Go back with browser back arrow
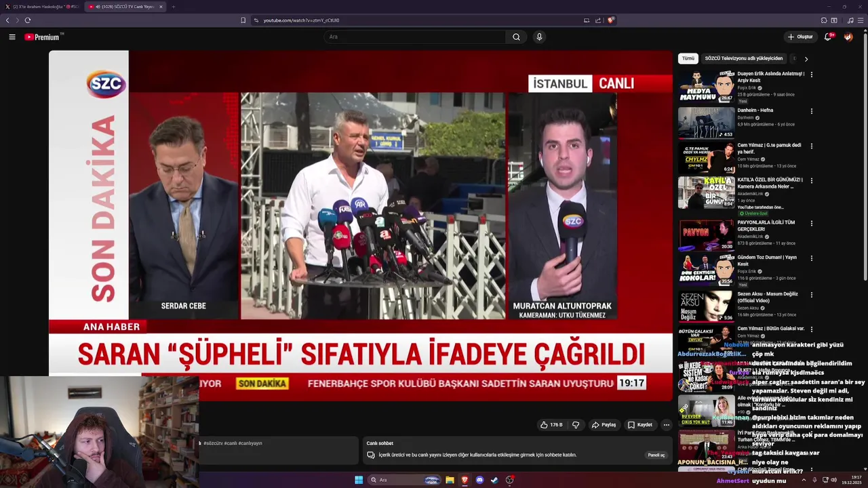The width and height of the screenshot is (868, 488). point(8,20)
